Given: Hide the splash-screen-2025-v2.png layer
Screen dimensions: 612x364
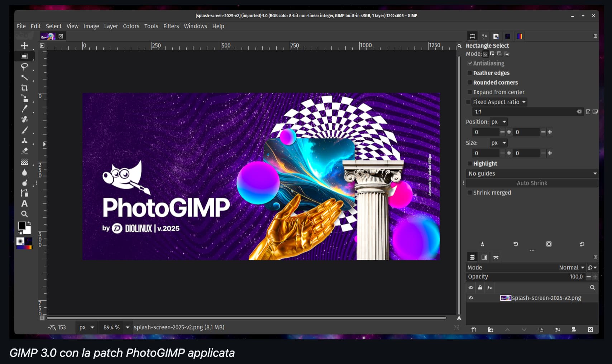Looking at the screenshot, I should pos(471,298).
